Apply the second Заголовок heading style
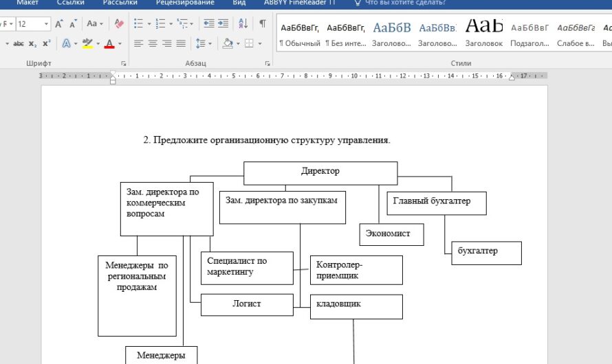 coord(437,34)
